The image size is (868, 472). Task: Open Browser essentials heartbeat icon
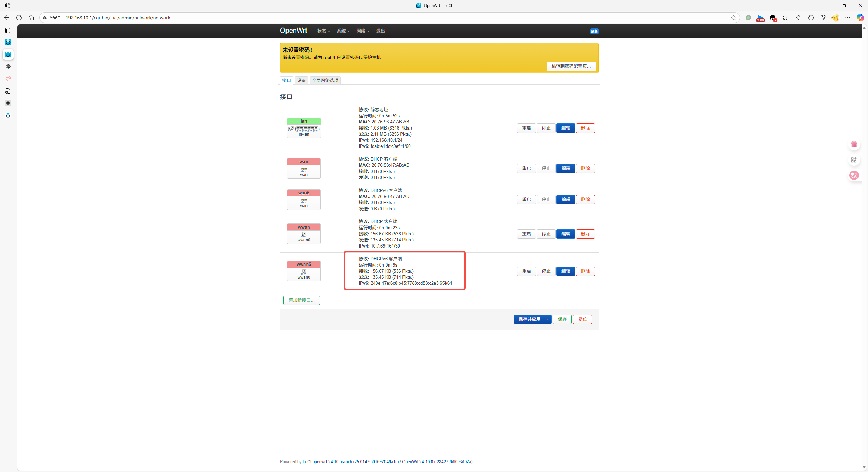[823, 18]
